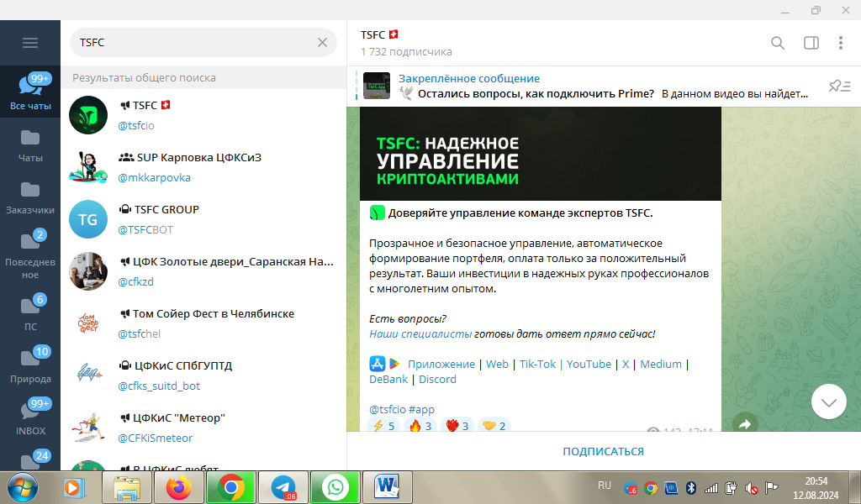This screenshot has height=504, width=861.
Task: Click the muted volume tray icon
Action: (x=751, y=487)
